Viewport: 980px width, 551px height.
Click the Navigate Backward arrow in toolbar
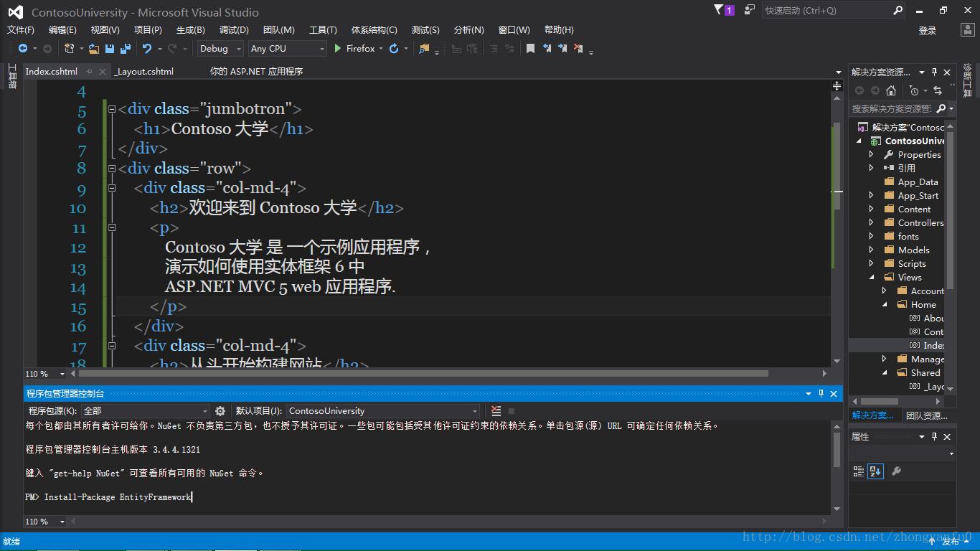[x=23, y=49]
